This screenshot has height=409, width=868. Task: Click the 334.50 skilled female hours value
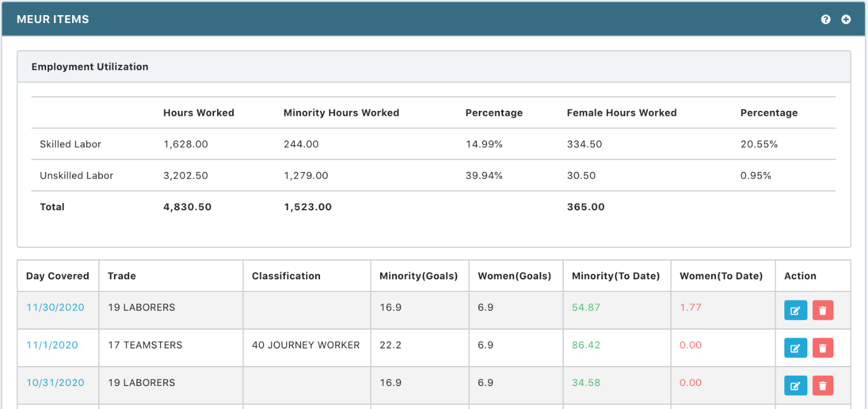pos(585,144)
